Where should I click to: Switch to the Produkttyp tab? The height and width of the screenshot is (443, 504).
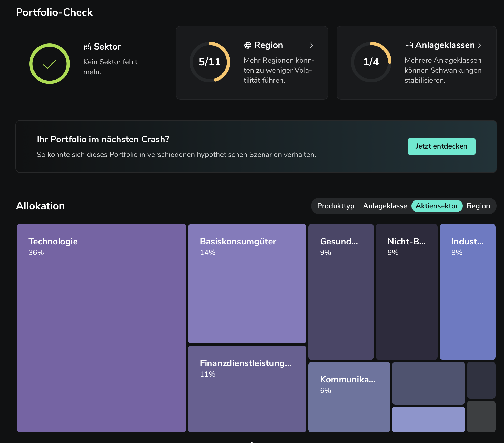tap(336, 206)
